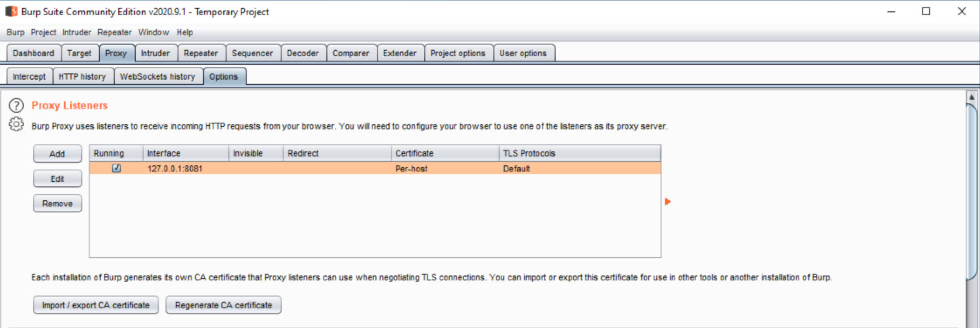This screenshot has width=980, height=328.
Task: Minimize the Burp Suite window
Action: pyautogui.click(x=891, y=12)
